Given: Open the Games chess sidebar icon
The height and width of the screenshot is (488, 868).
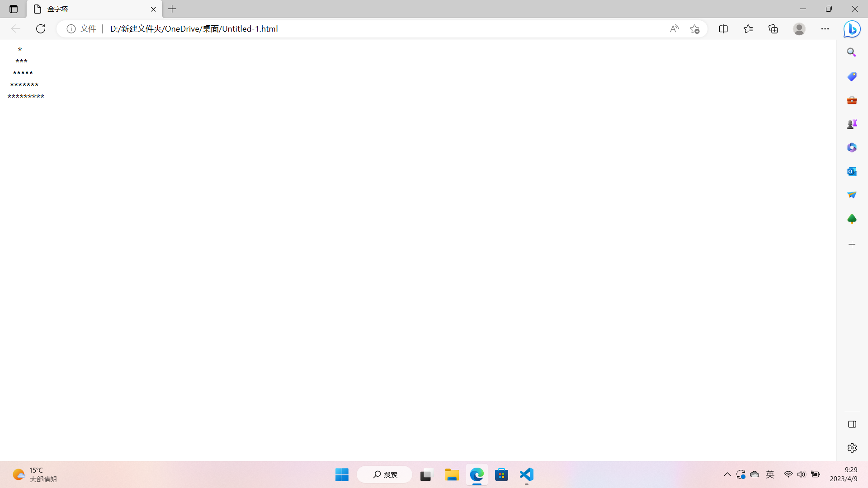Looking at the screenshot, I should pyautogui.click(x=852, y=124).
